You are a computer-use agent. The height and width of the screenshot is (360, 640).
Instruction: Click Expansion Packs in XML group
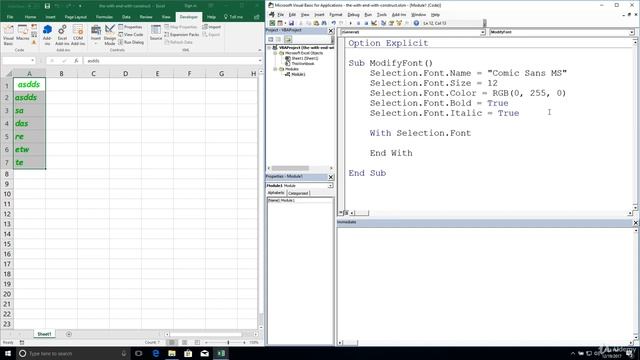coord(182,35)
